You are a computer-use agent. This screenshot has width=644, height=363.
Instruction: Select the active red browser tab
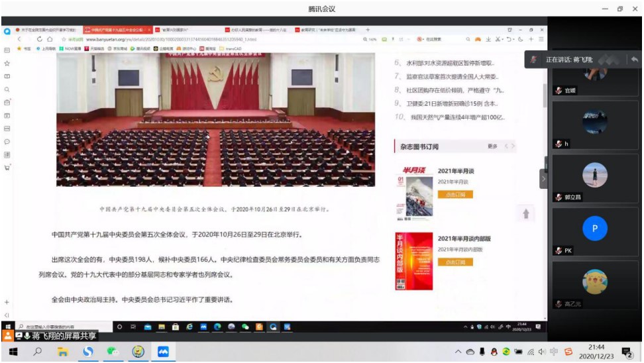[x=117, y=30]
